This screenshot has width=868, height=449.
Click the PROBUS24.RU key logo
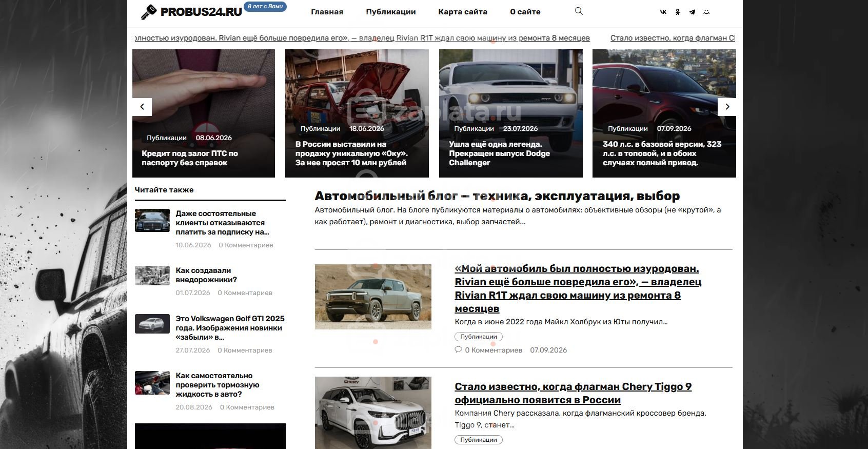pyautogui.click(x=191, y=12)
